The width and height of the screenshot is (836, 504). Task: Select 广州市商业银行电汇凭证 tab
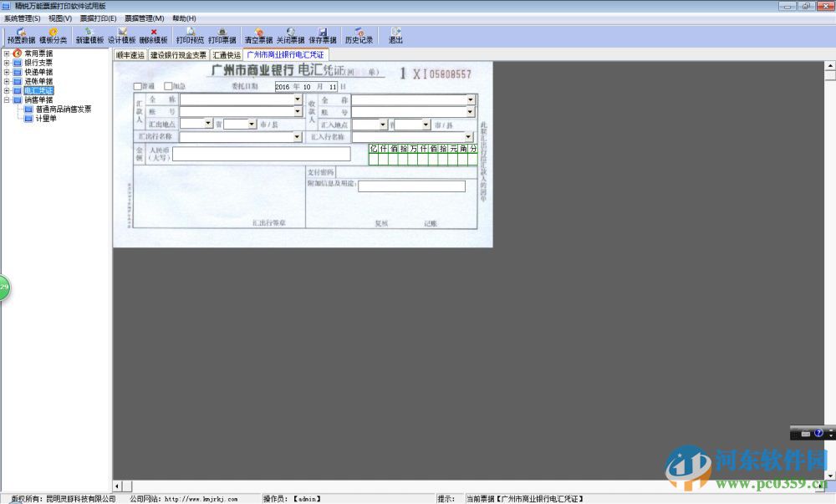tap(286, 54)
